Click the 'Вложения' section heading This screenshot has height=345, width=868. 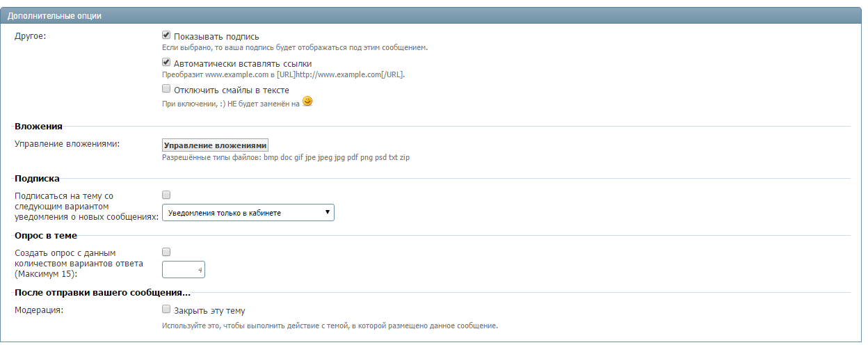click(x=38, y=126)
